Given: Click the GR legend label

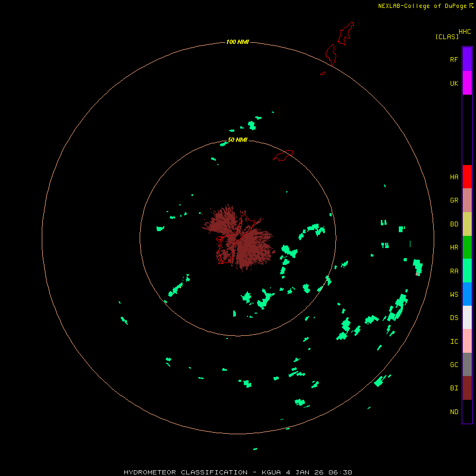Looking at the screenshot, I should tap(454, 200).
